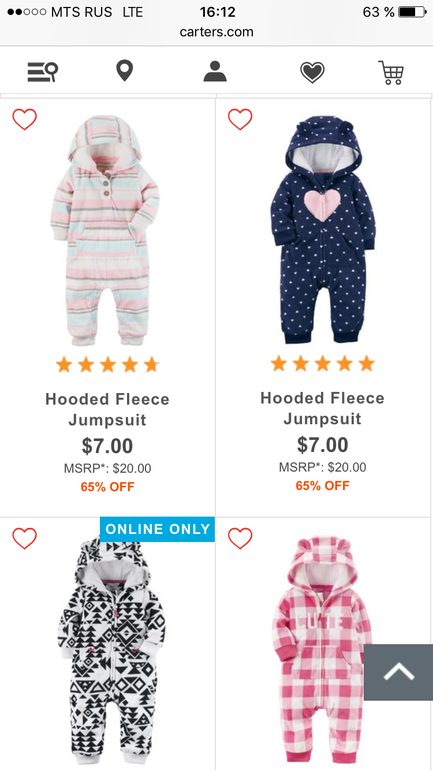Favorite the striped pink fleece jumpsuit
Screen dimensions: 433x770
tap(25, 119)
